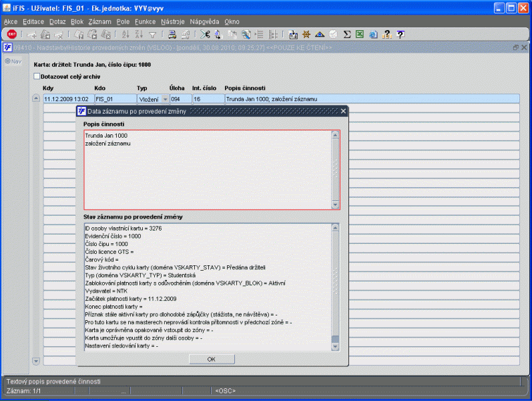532x401 pixels.
Task: Click the record list scroll down arrow
Action: [x=36, y=360]
